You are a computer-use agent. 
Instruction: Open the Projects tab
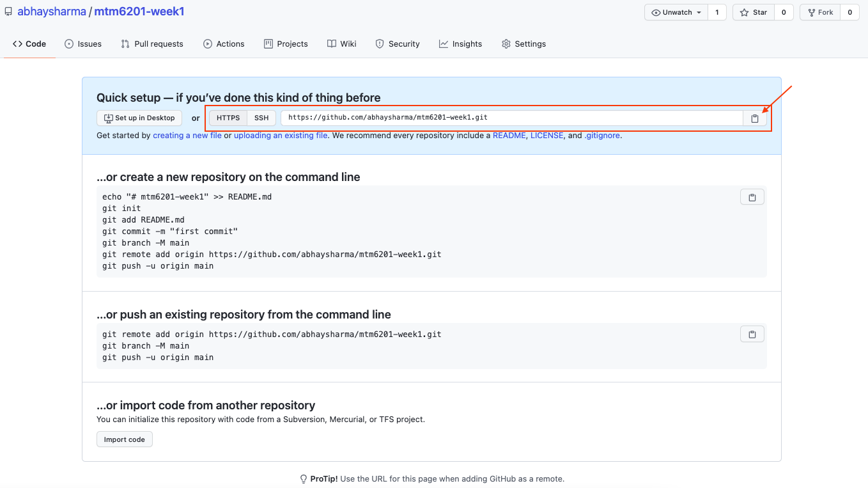click(x=286, y=43)
